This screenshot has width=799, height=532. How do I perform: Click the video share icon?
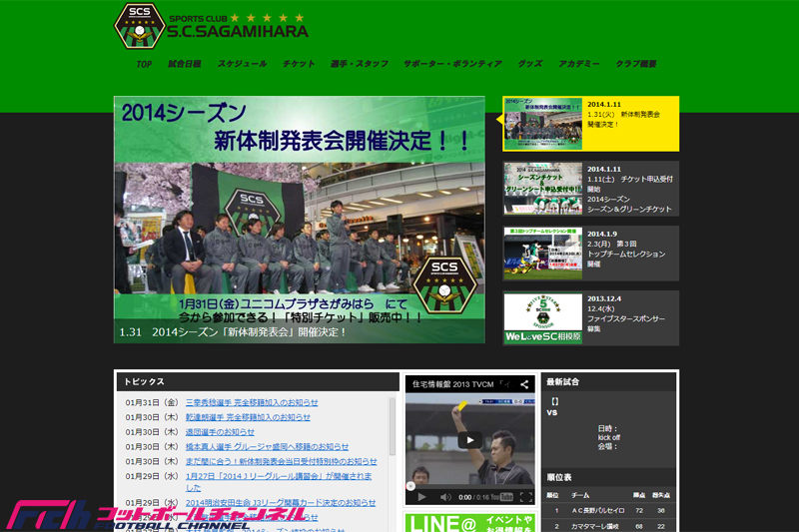coord(523,384)
